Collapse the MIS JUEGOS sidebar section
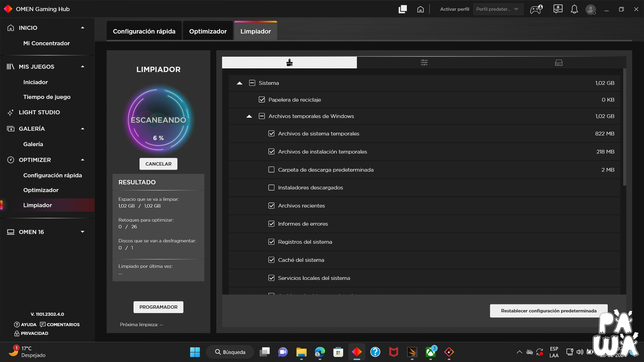The image size is (644, 362). pos(83,66)
